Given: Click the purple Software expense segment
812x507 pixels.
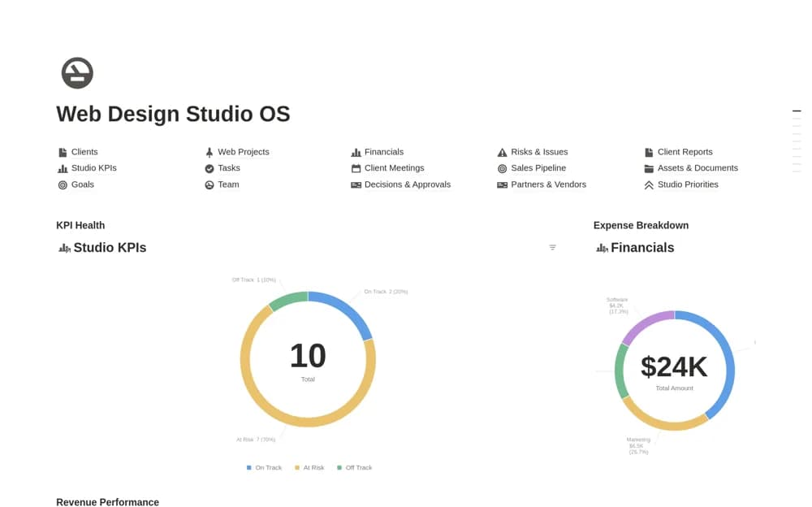Looking at the screenshot, I should pyautogui.click(x=646, y=323).
